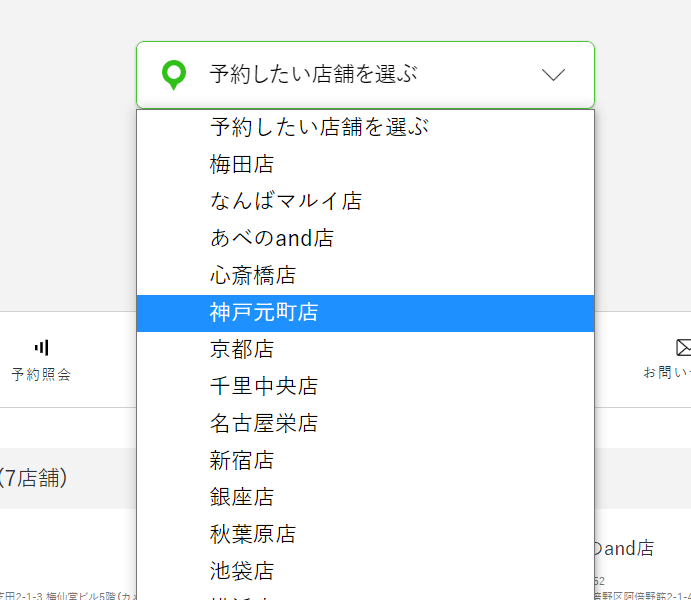The width and height of the screenshot is (691, 600).
Task: Collapse the 予約したい店舗を選ぶ select box
Action: (365, 75)
